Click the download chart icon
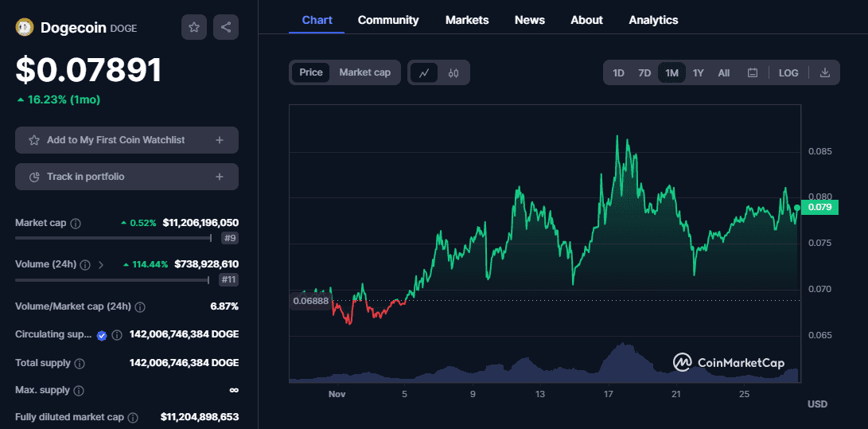 tap(825, 72)
